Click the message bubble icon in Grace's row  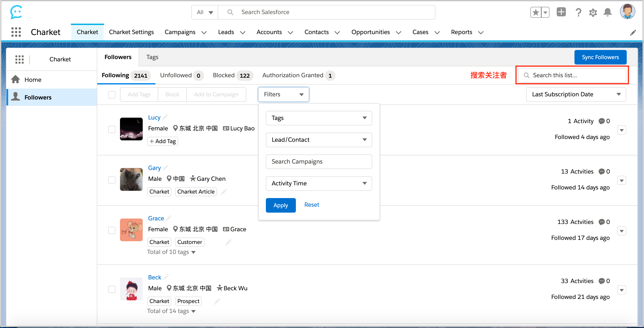602,222
